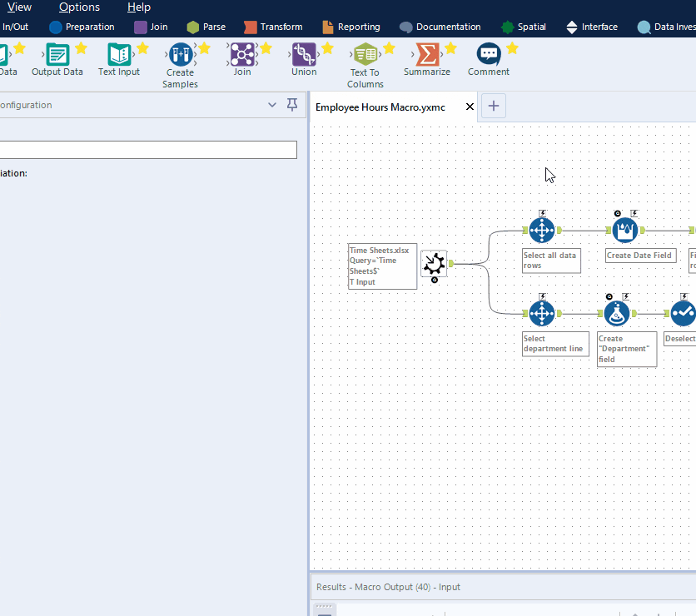Switch to the Join tool category
Image resolution: width=696 pixels, height=616 pixels.
152,27
